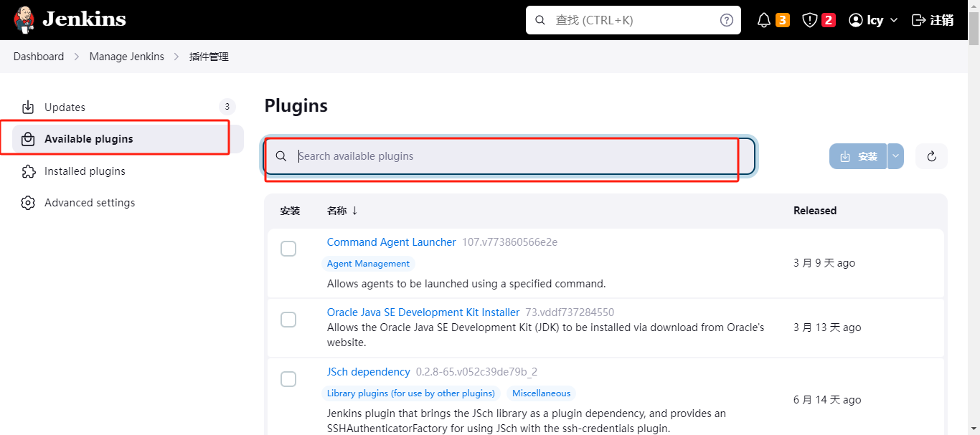The image size is (980, 435).
Task: Open the lcy user account dropdown
Action: [x=873, y=20]
